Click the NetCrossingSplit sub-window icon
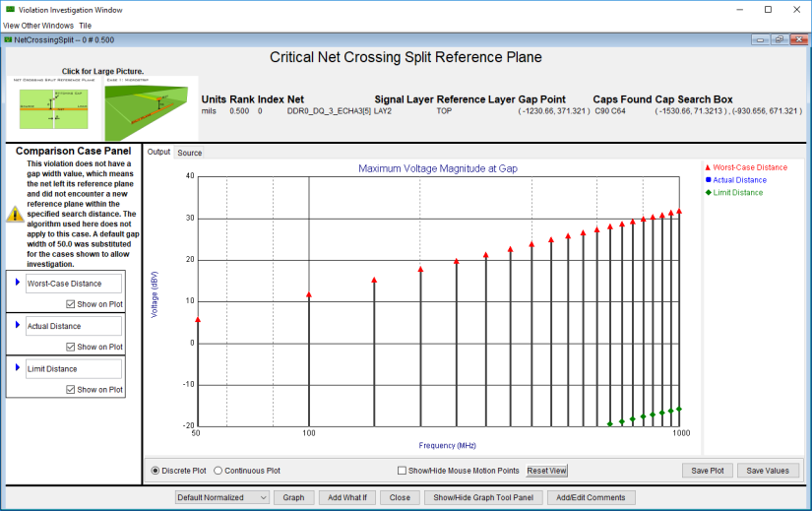Screen dimensions: 812x511 click(x=8, y=39)
